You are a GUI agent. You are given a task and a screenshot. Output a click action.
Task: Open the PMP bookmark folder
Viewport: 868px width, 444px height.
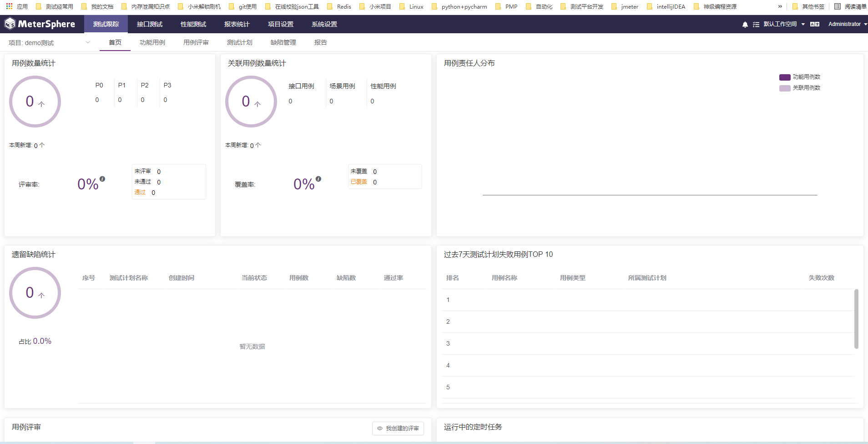(507, 6)
